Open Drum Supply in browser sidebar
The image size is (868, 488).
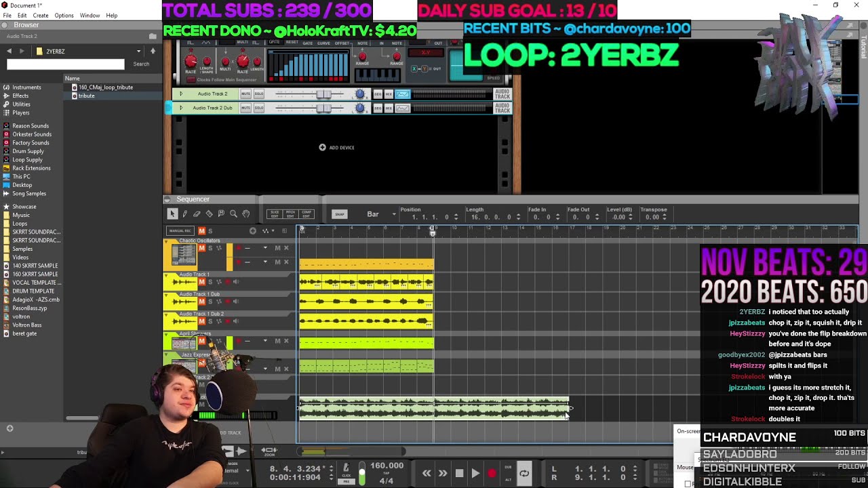(x=28, y=151)
